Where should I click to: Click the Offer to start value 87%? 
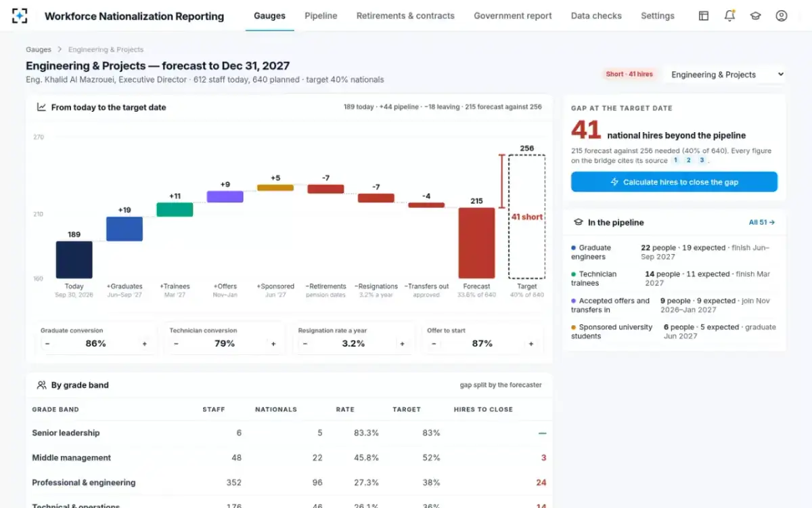point(482,343)
